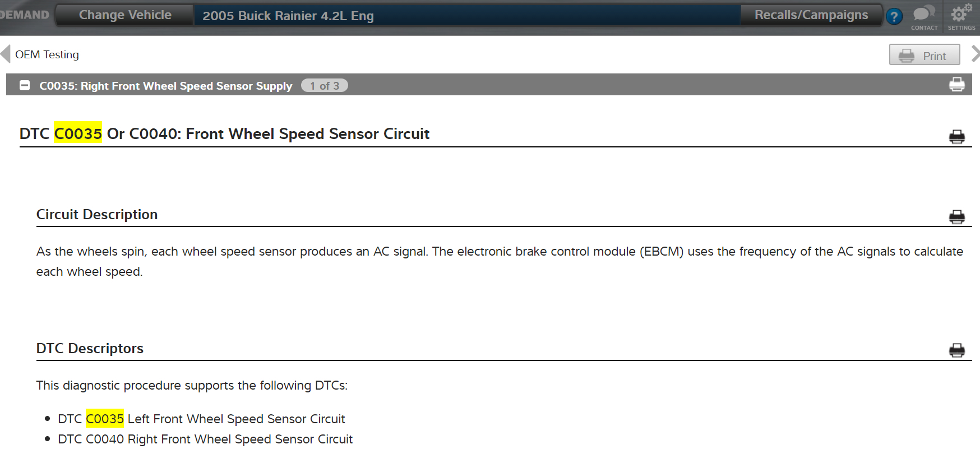980x472 pixels.
Task: Click the 2005 Buick Rainier 4.2L vehicle title
Action: [x=288, y=16]
